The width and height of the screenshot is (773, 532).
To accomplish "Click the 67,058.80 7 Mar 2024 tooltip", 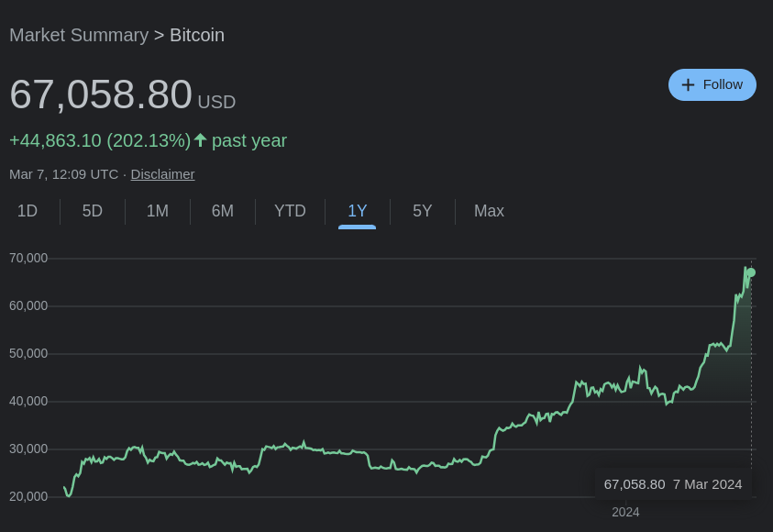I will tap(673, 484).
